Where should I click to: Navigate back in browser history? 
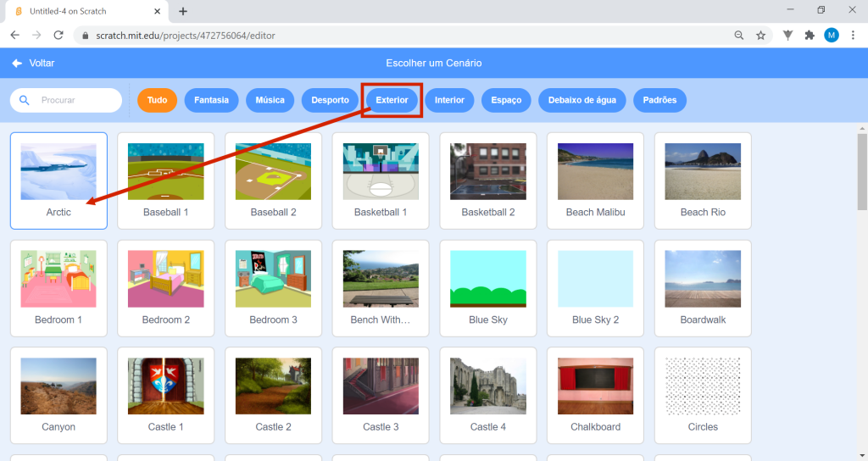[x=15, y=35]
